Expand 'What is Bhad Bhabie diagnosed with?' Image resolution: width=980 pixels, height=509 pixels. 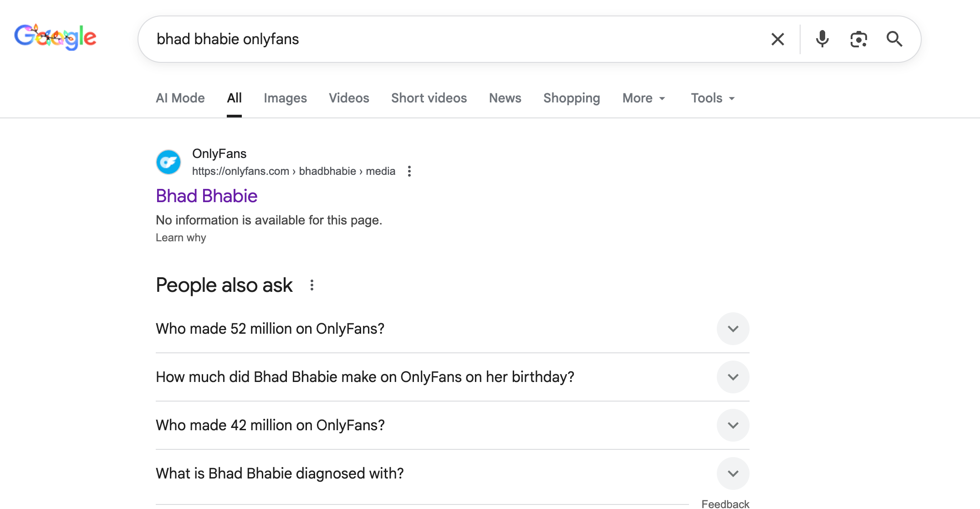(733, 473)
